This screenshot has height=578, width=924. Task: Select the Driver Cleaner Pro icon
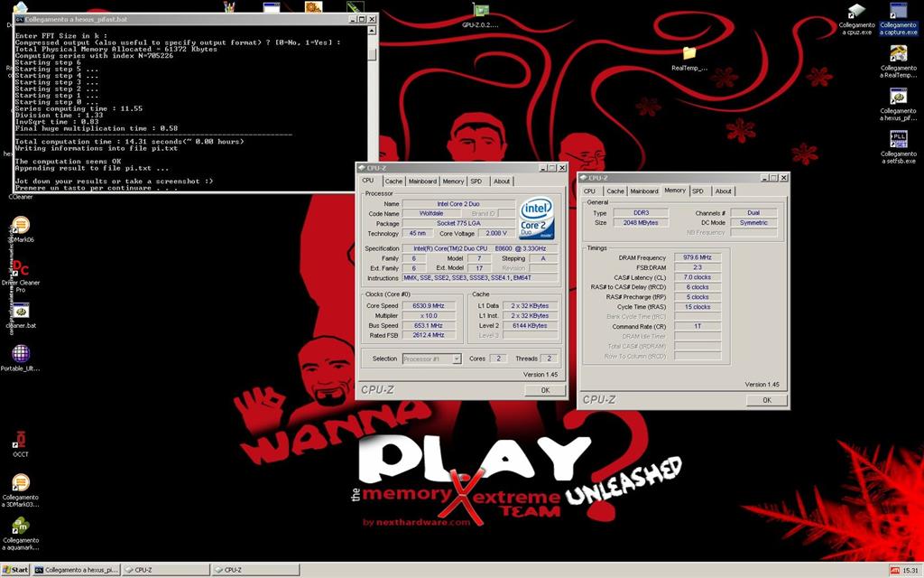[21, 276]
